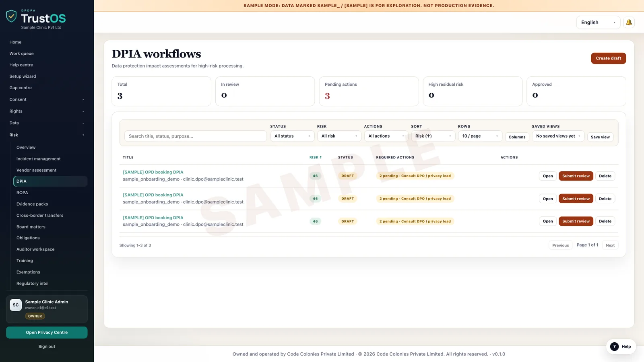
Task: Open Cross-border transfers in the sidebar
Action: pyautogui.click(x=40, y=216)
